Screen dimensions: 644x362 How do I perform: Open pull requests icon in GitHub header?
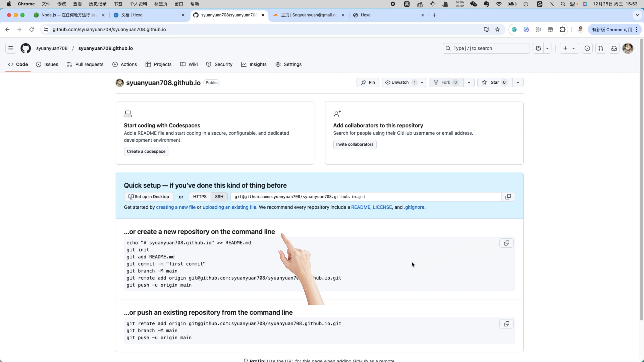(x=601, y=48)
